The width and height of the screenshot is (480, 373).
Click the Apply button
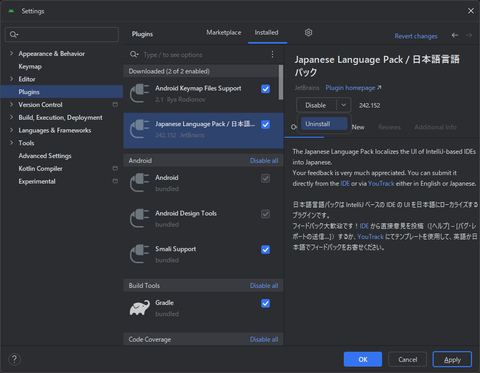point(452,359)
